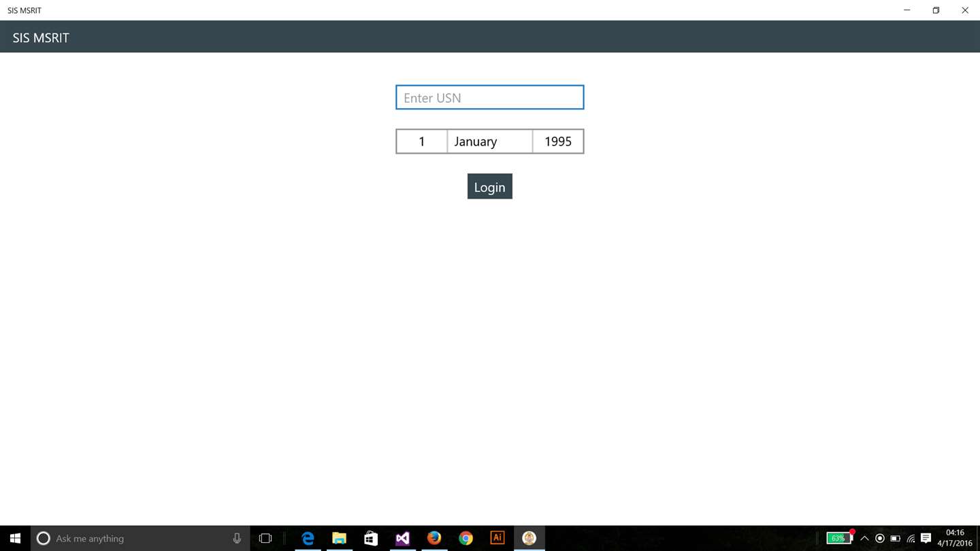Click the Login button
The height and width of the screenshot is (551, 980).
pyautogui.click(x=489, y=186)
